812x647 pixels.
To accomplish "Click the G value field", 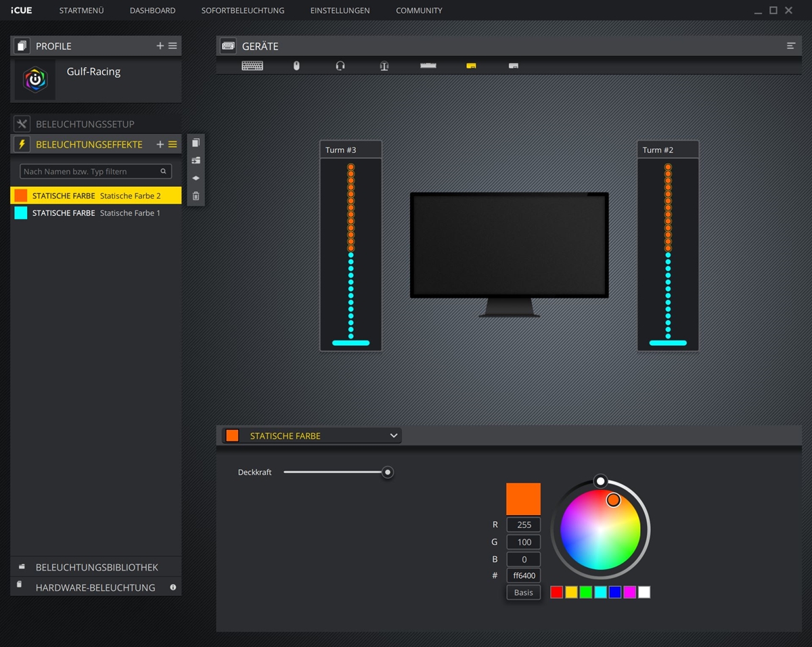I will 524,542.
